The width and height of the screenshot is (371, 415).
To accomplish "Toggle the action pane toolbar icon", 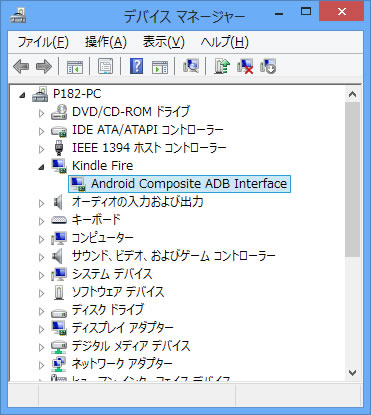I will click(x=160, y=67).
